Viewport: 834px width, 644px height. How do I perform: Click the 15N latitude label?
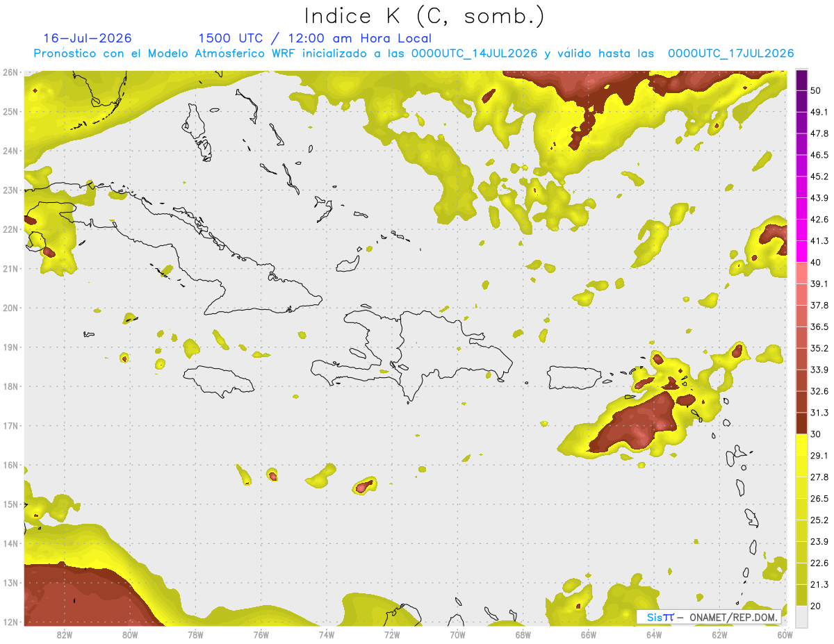tap(10, 504)
